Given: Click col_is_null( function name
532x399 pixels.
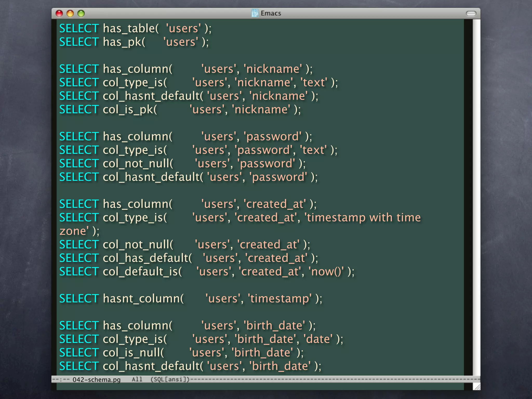Looking at the screenshot, I should pos(134,353).
